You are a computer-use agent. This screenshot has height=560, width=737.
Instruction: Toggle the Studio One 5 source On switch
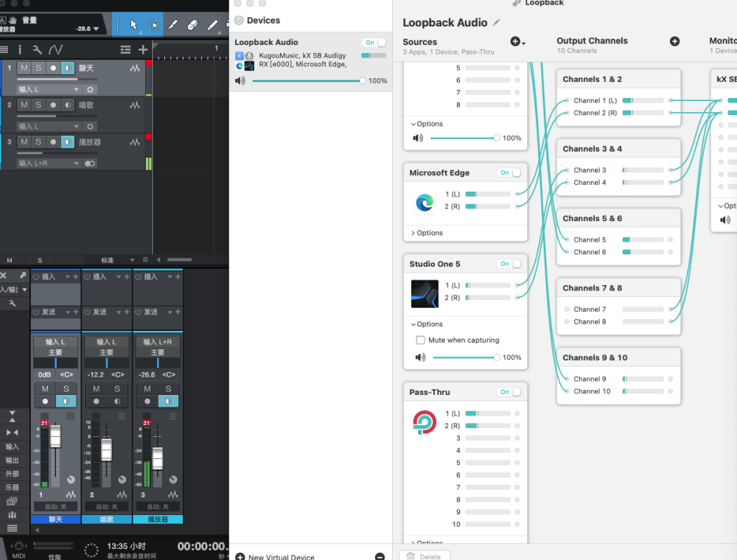509,264
